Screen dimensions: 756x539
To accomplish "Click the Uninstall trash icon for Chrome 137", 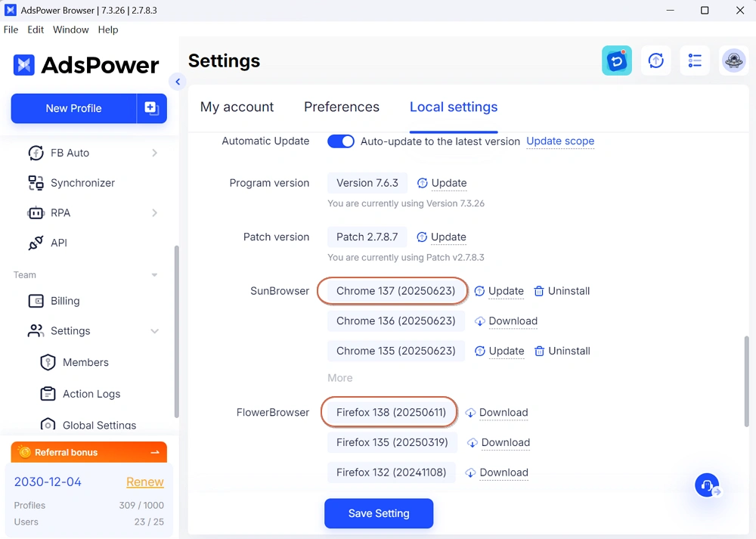I will click(x=539, y=291).
